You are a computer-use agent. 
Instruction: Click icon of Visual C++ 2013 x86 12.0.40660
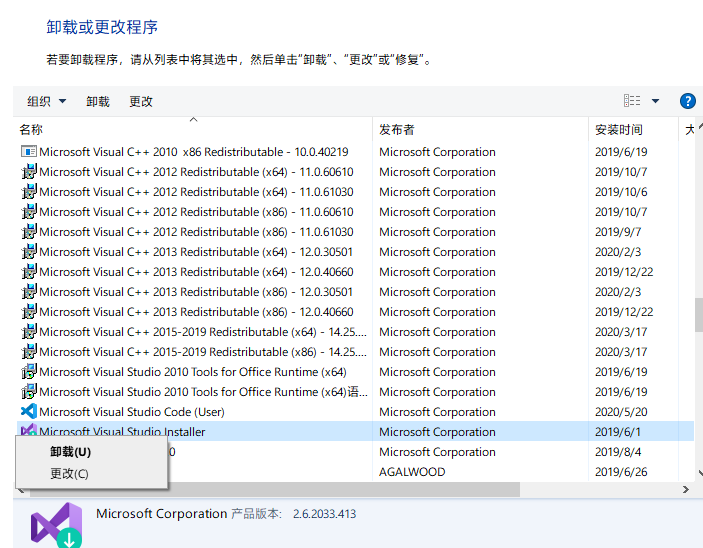coord(29,312)
